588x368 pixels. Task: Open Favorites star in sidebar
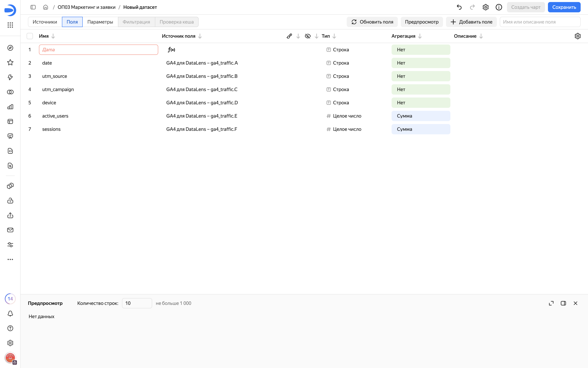coord(10,63)
